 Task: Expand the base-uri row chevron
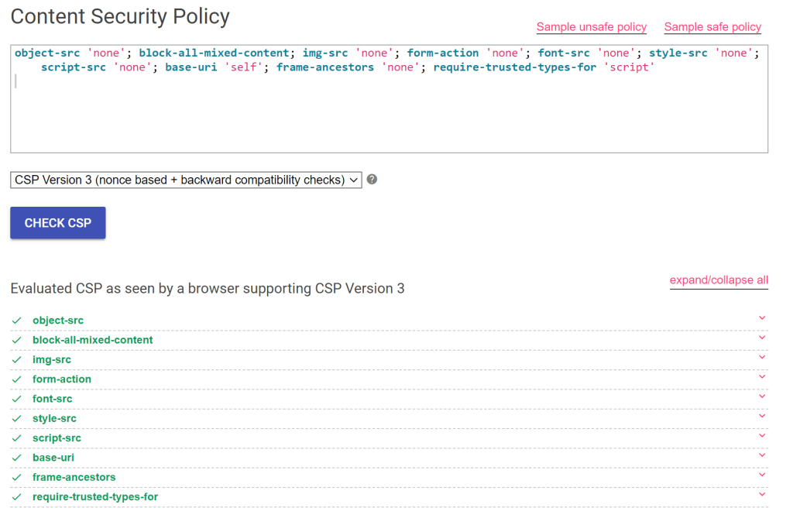(762, 455)
